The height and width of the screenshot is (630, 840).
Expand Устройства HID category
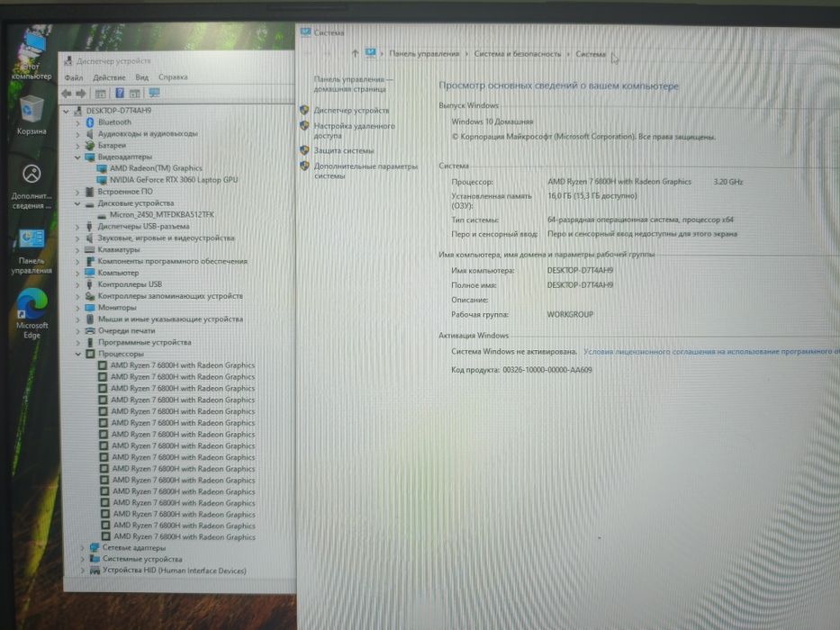[x=83, y=571]
